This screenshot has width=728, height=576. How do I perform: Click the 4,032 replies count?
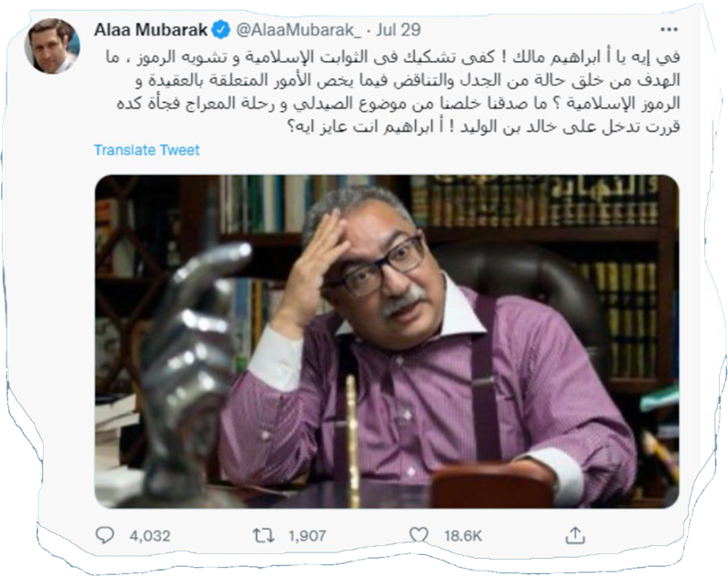pyautogui.click(x=150, y=536)
